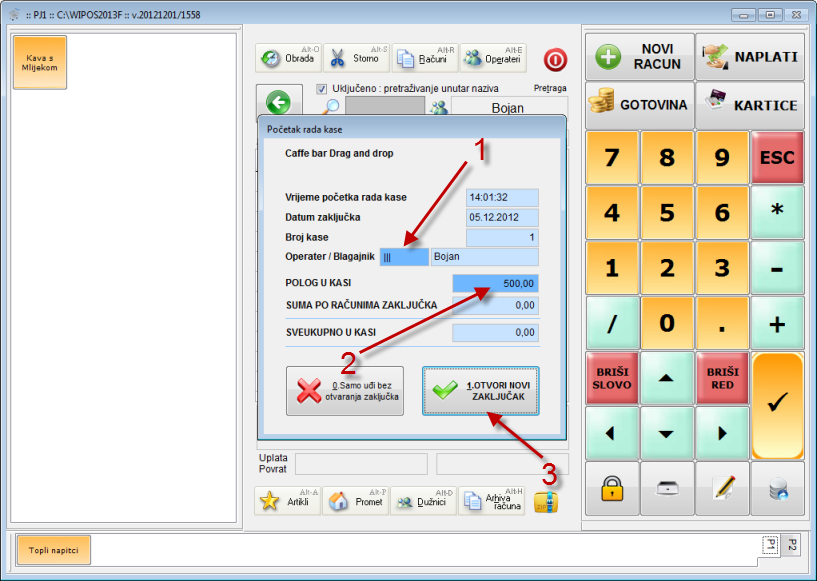Click the cash drawer icon button
This screenshot has height=581, width=817.
click(x=667, y=488)
